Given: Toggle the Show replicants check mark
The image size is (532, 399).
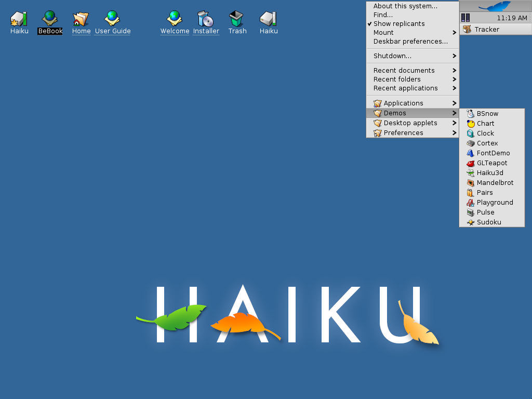Looking at the screenshot, I should pos(369,24).
